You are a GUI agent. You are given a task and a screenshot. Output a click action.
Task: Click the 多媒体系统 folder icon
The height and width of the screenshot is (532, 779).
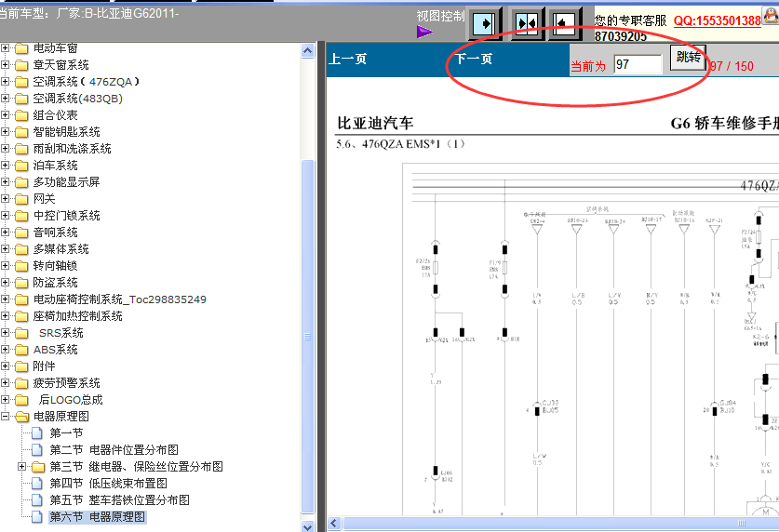(21, 249)
